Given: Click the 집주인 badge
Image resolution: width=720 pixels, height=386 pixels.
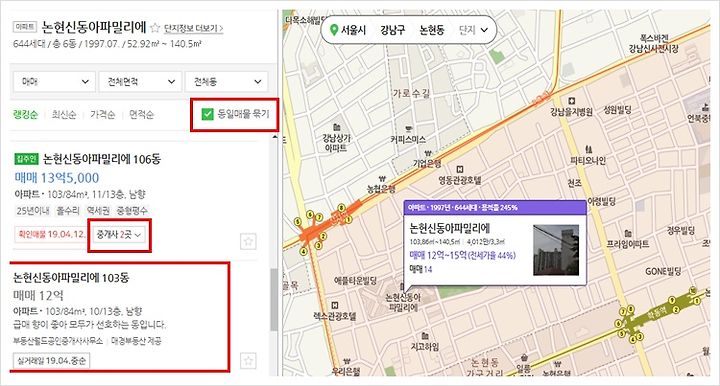Looking at the screenshot, I should click(x=26, y=159).
